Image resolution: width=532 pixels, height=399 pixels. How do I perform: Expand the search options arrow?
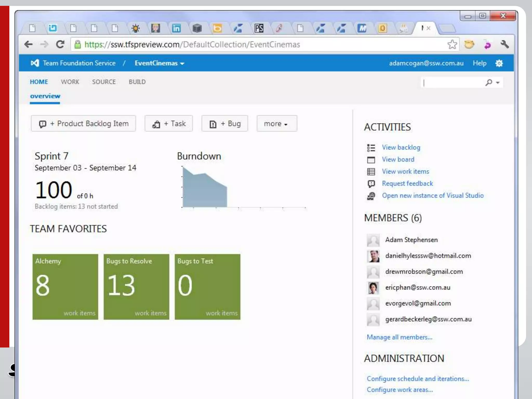(498, 83)
